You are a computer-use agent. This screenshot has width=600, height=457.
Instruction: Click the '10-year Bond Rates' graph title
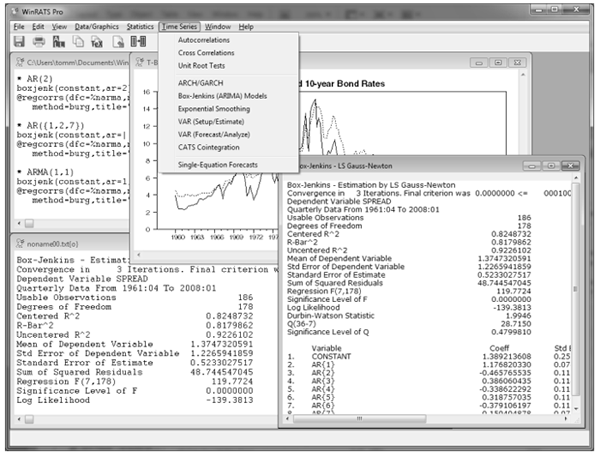(345, 84)
